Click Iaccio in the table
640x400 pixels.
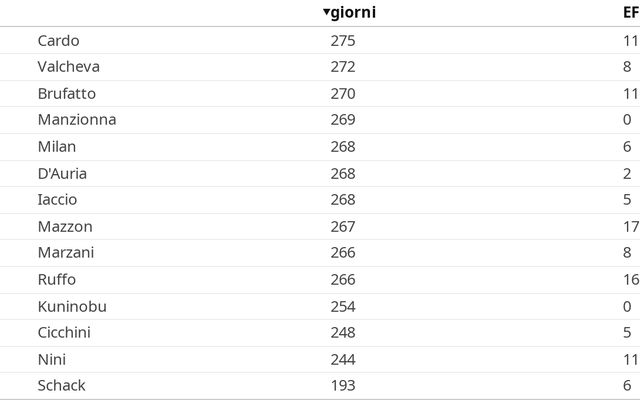pyautogui.click(x=57, y=200)
